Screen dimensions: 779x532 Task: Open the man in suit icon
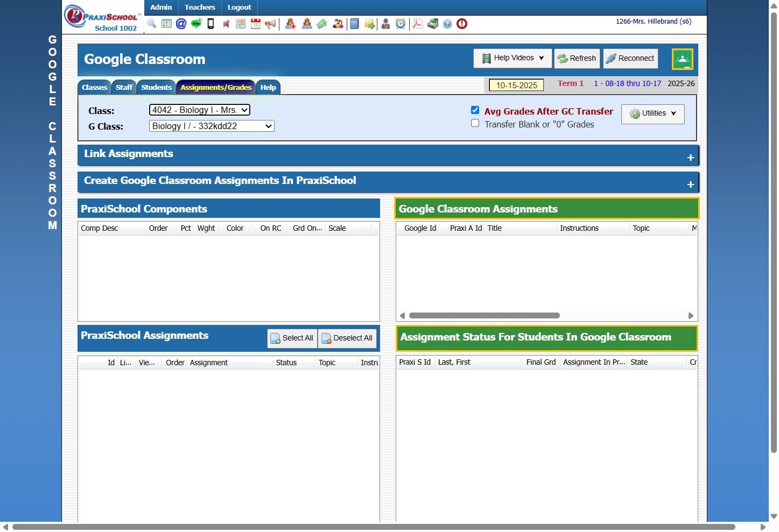click(x=385, y=24)
